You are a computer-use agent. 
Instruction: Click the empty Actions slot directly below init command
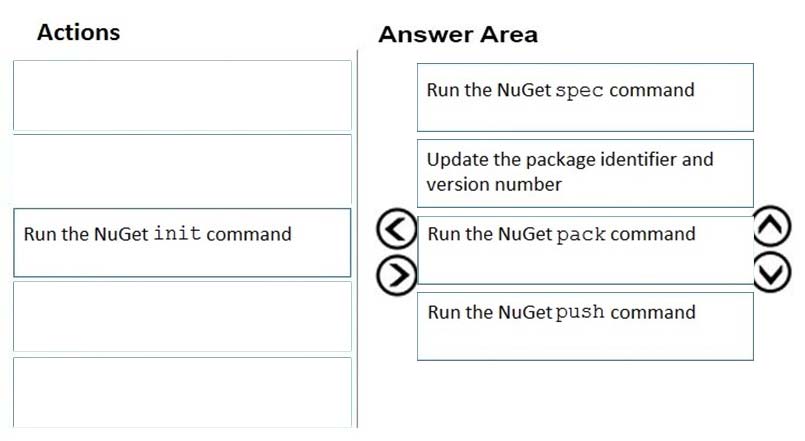(x=182, y=316)
